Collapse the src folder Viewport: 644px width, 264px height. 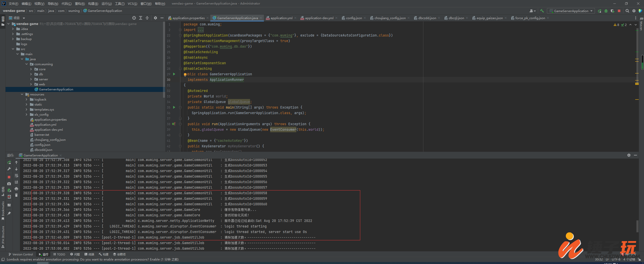(13, 49)
